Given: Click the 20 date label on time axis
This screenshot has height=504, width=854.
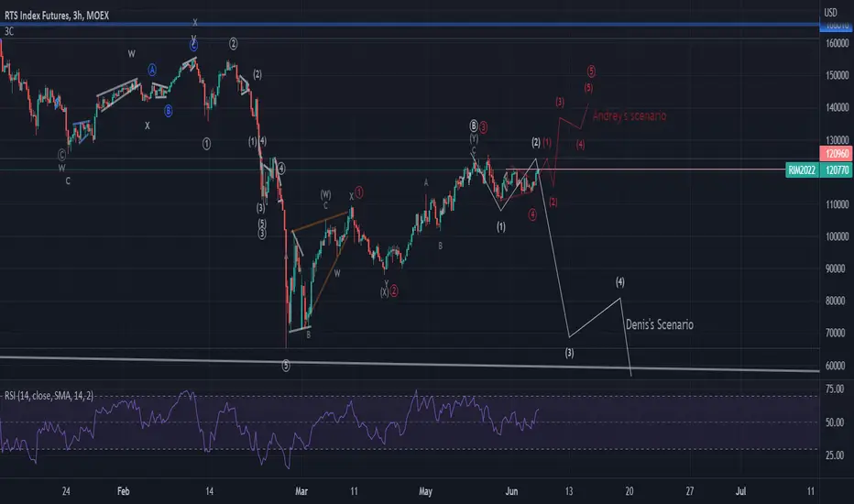Looking at the screenshot, I should pos(630,491).
